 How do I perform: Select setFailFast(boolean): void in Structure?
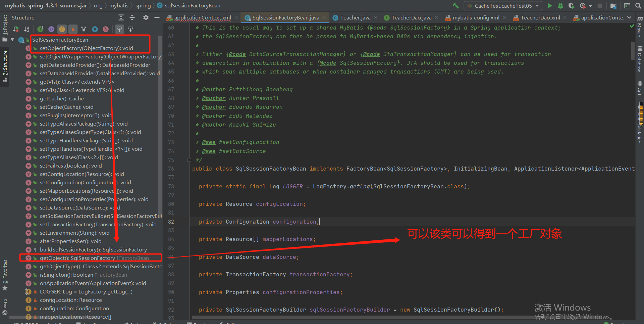click(x=71, y=166)
